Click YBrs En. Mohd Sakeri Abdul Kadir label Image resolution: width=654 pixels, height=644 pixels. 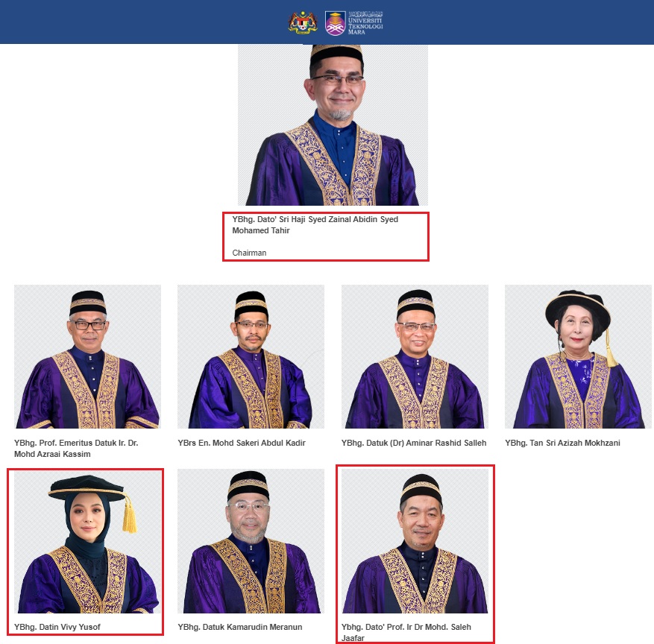pos(242,443)
